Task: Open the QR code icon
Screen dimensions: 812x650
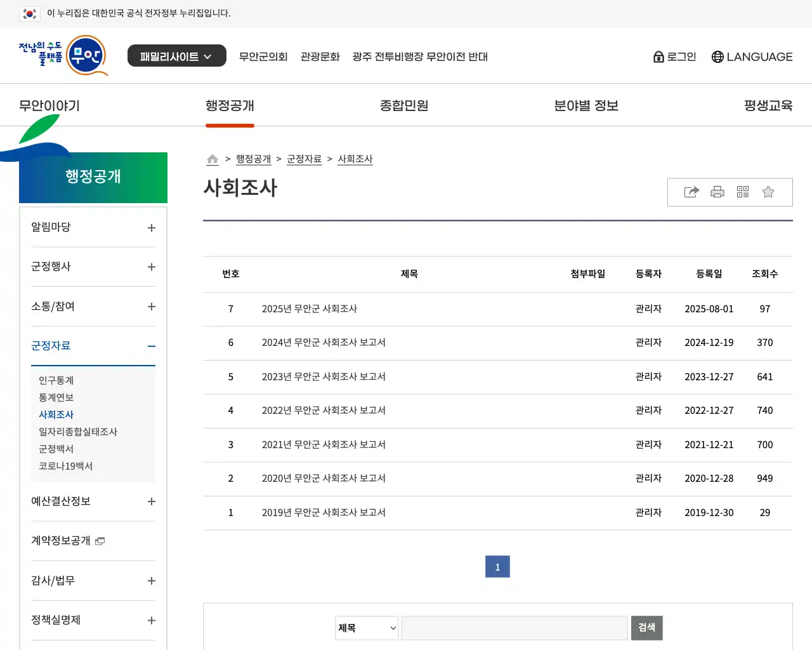Action: [x=743, y=192]
